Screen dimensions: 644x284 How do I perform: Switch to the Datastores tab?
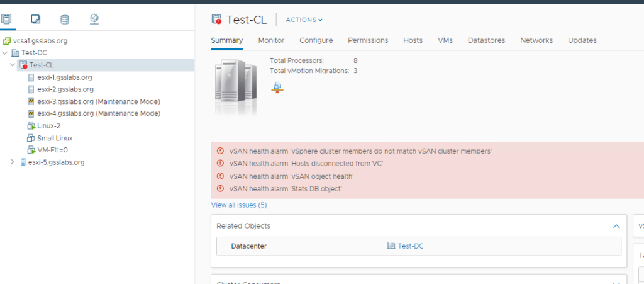click(486, 40)
